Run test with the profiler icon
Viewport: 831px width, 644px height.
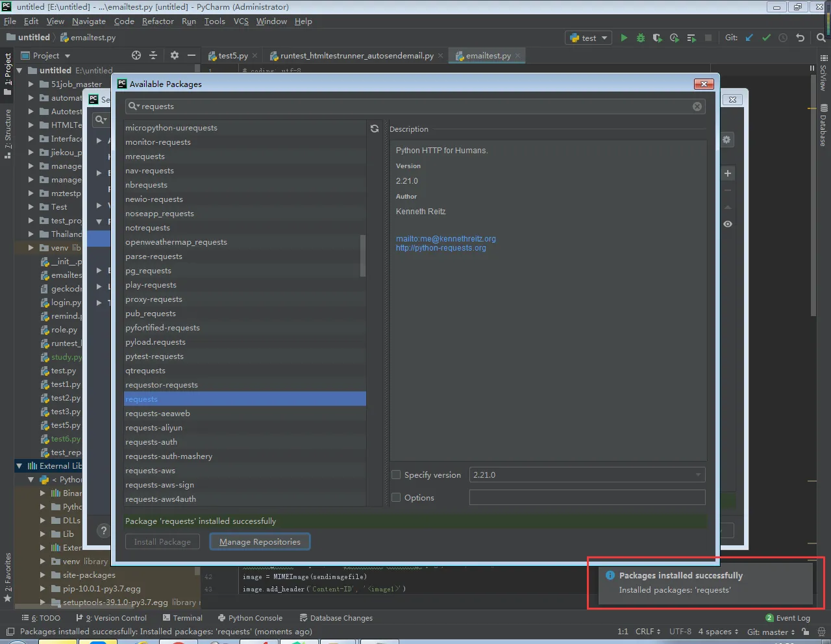point(675,38)
